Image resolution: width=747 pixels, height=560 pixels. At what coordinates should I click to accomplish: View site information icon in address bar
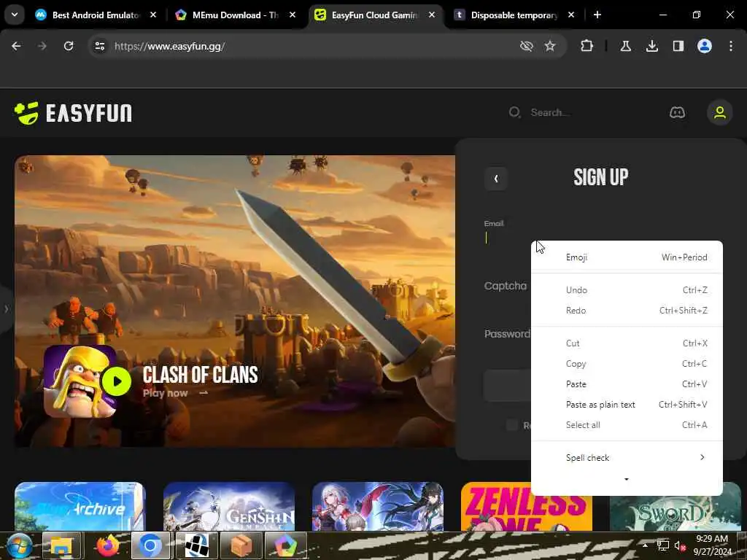point(99,46)
